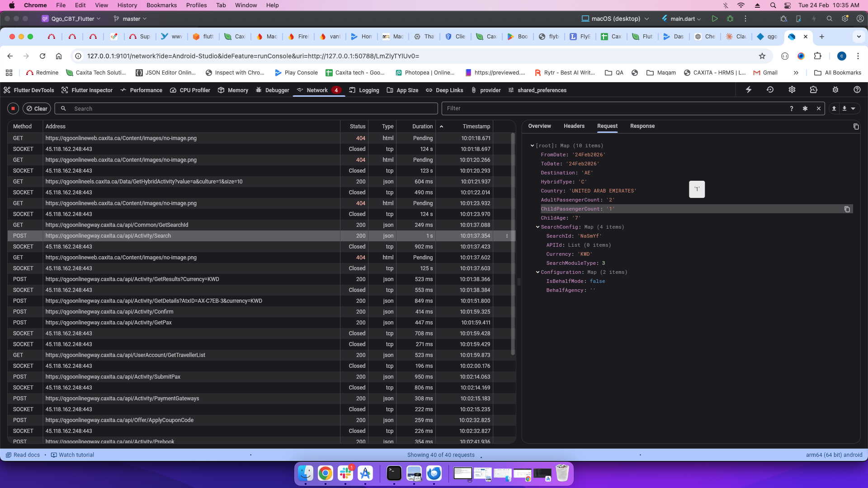Click the DevTools hot reload lightning icon
This screenshot has width=868, height=488.
[749, 90]
